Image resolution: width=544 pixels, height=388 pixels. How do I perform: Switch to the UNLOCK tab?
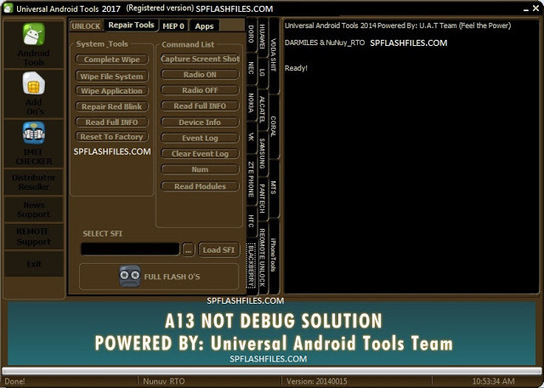point(86,26)
